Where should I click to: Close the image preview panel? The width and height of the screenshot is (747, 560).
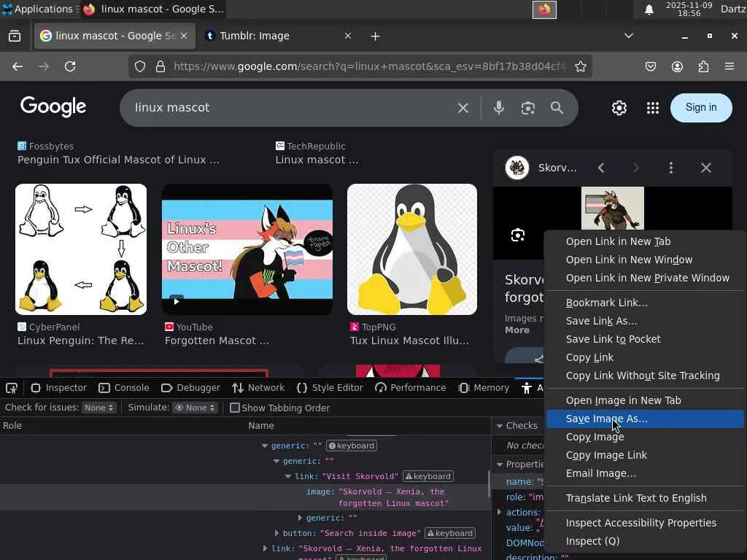click(x=706, y=168)
